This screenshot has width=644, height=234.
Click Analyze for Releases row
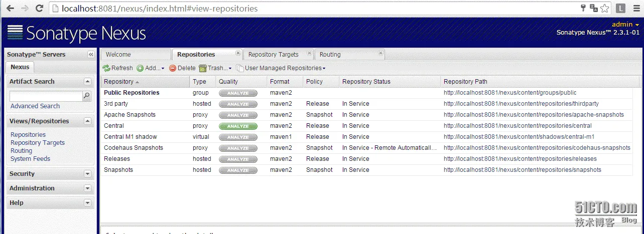click(238, 159)
